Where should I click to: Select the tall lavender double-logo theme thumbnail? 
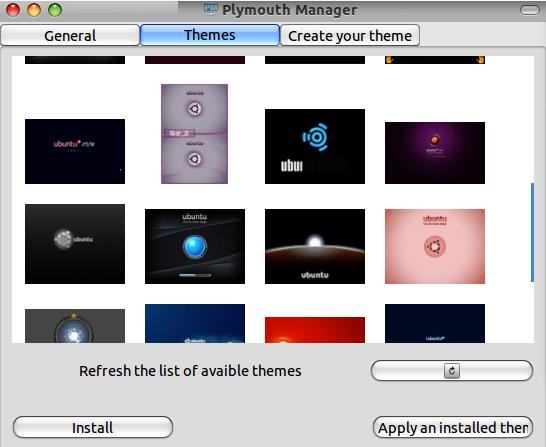pyautogui.click(x=194, y=134)
